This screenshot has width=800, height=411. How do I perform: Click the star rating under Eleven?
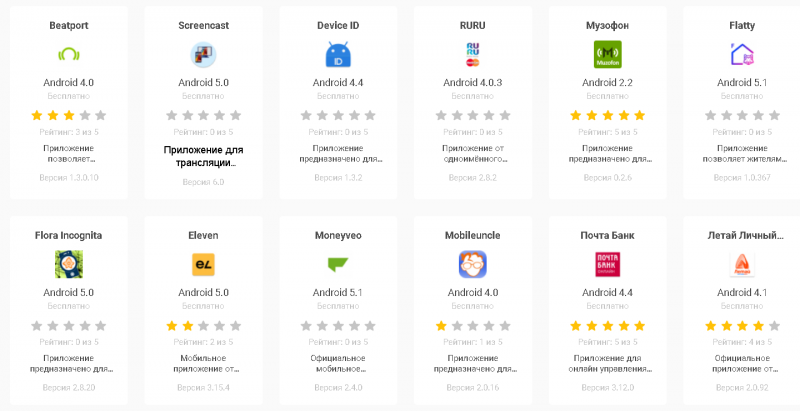[x=203, y=326]
